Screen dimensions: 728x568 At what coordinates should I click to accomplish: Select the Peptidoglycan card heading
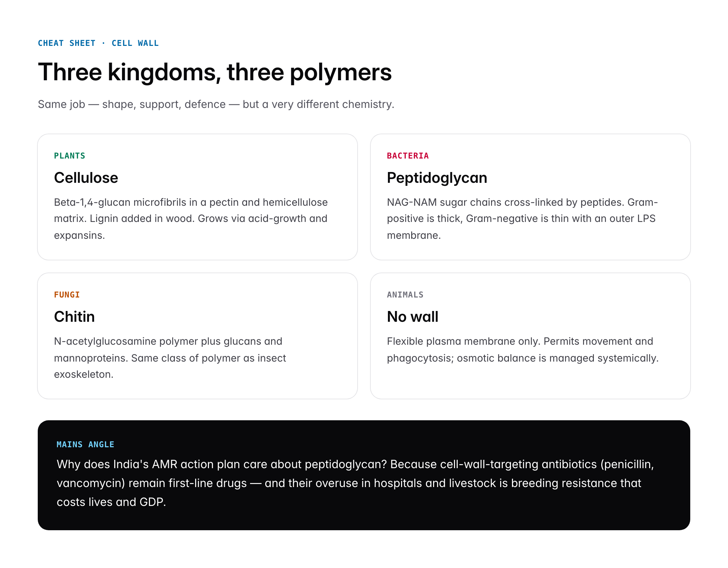[437, 178]
